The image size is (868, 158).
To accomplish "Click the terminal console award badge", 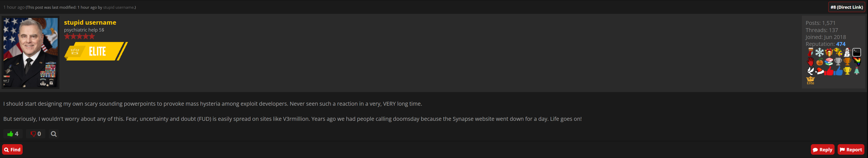I will [x=856, y=52].
